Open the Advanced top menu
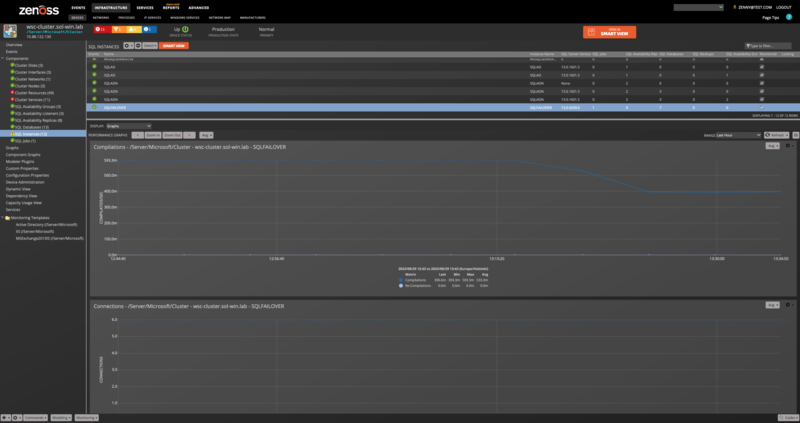This screenshot has width=800, height=423. tap(198, 8)
